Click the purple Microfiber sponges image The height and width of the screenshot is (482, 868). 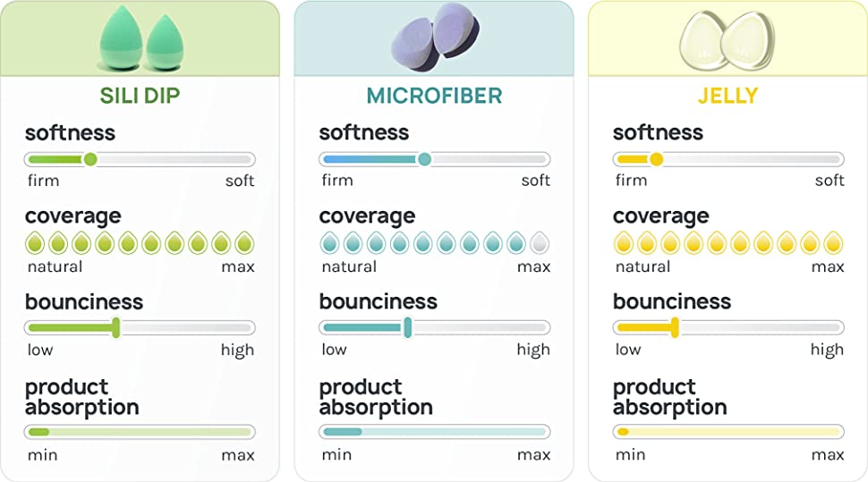tap(435, 38)
